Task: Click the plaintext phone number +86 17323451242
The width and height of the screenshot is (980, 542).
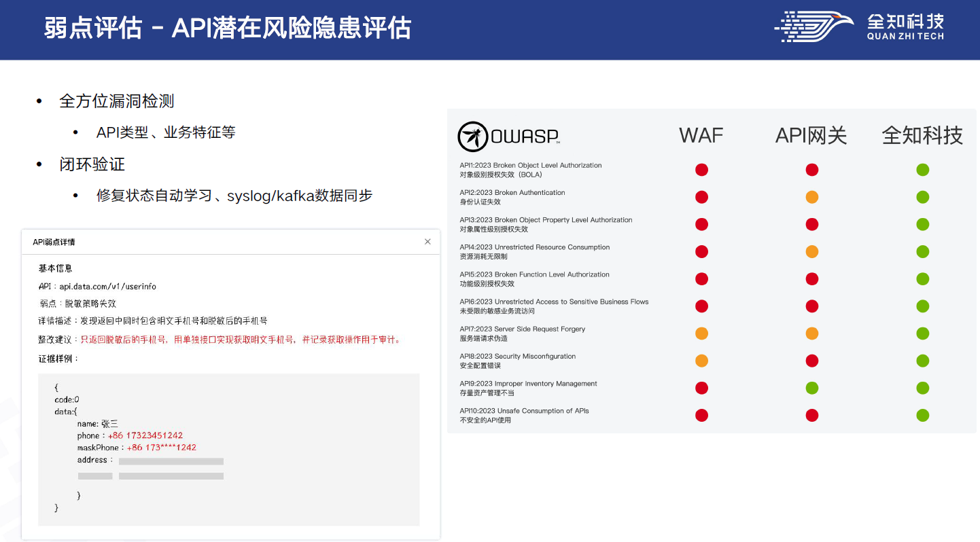Action: [x=145, y=435]
